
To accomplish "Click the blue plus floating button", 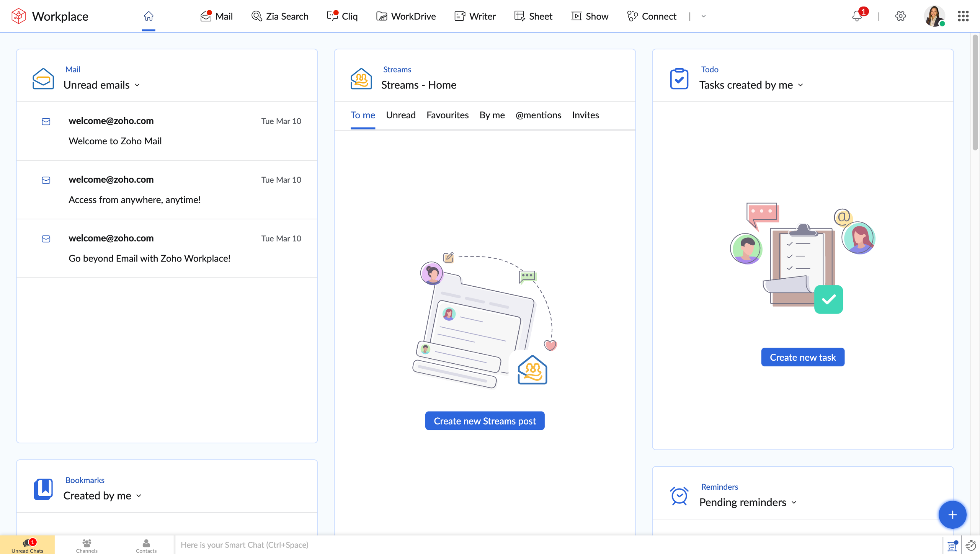I will tap(952, 515).
